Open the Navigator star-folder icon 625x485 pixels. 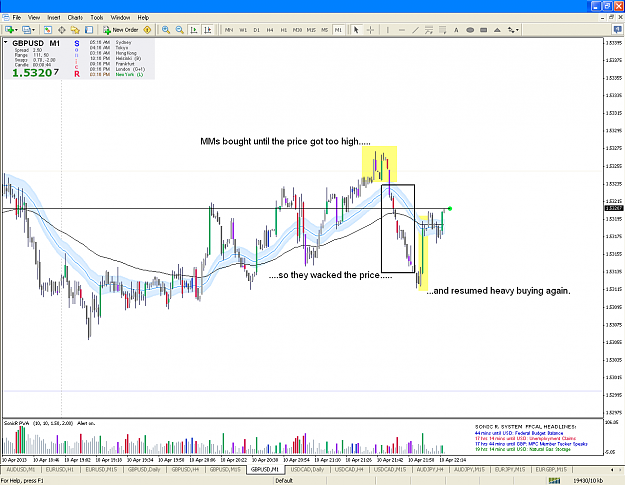(x=75, y=30)
